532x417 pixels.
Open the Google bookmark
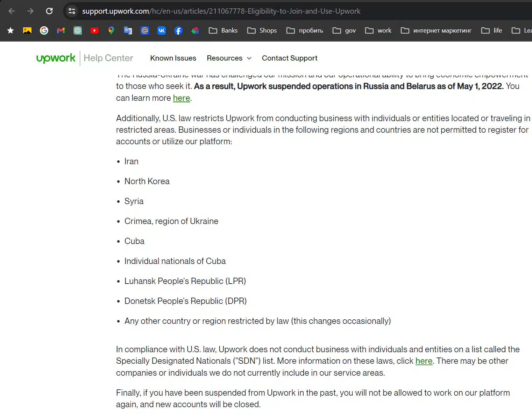(x=44, y=30)
